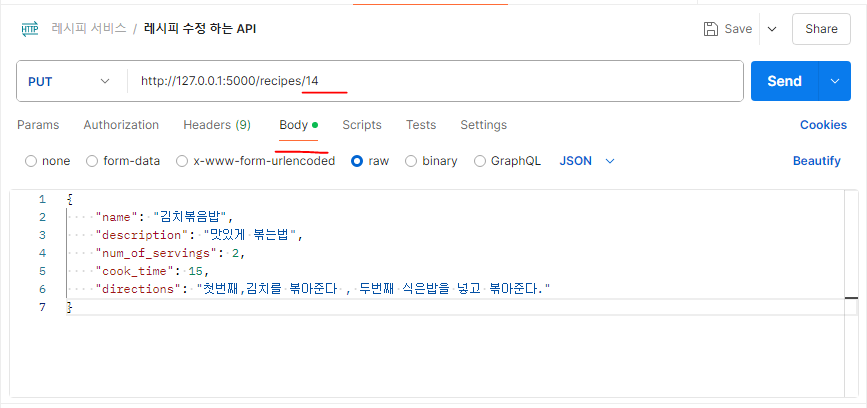Click the HTTP request type icon
This screenshot has width=867, height=408.
click(x=30, y=29)
